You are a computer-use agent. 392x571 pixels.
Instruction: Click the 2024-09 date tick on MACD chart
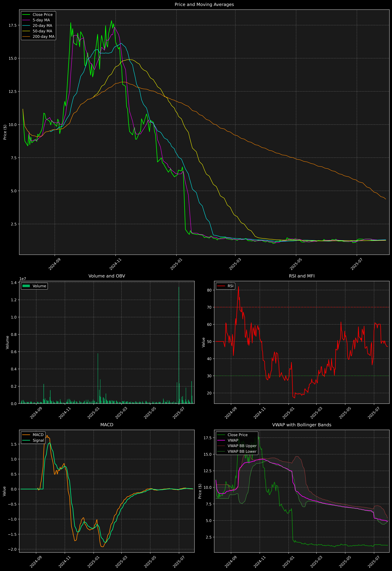pyautogui.click(x=36, y=562)
